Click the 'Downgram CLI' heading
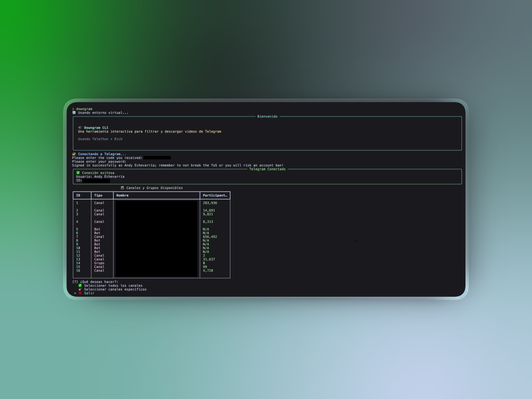This screenshot has height=399, width=532. [96, 128]
